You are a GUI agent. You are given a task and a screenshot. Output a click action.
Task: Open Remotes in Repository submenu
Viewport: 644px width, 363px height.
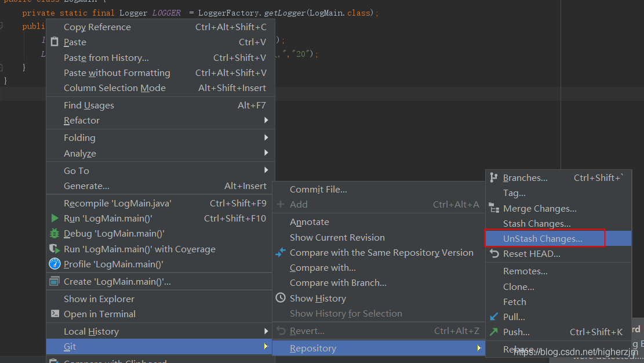[x=559, y=271]
